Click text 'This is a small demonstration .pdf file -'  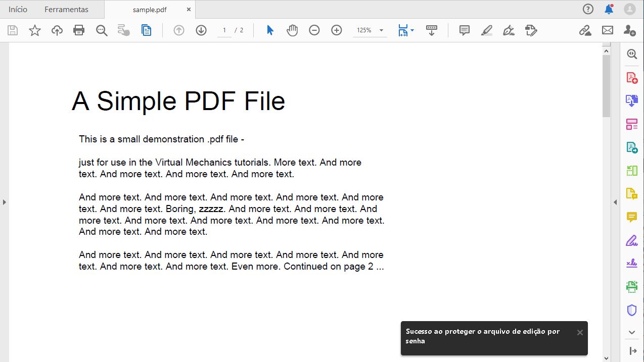[x=162, y=139]
